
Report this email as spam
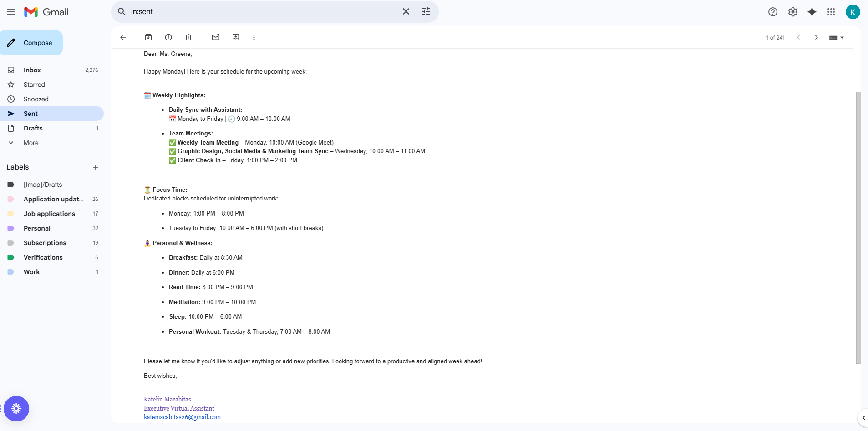[168, 37]
